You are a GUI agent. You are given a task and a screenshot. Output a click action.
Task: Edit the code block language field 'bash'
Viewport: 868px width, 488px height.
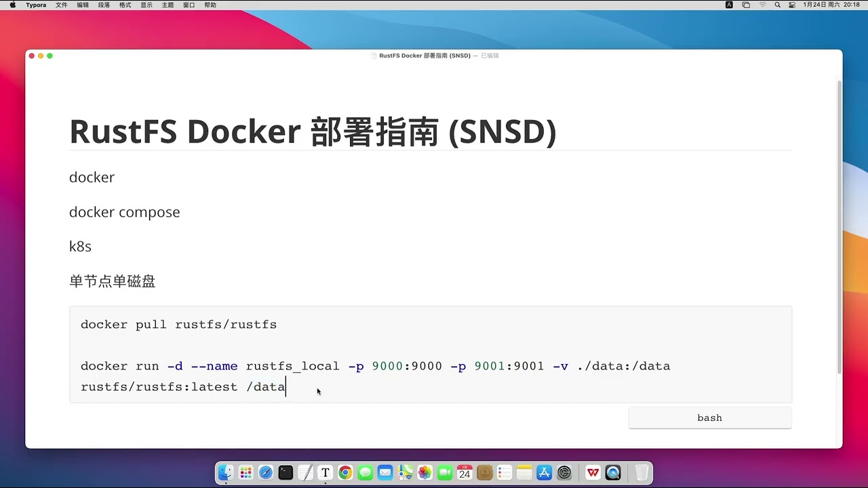tap(710, 418)
